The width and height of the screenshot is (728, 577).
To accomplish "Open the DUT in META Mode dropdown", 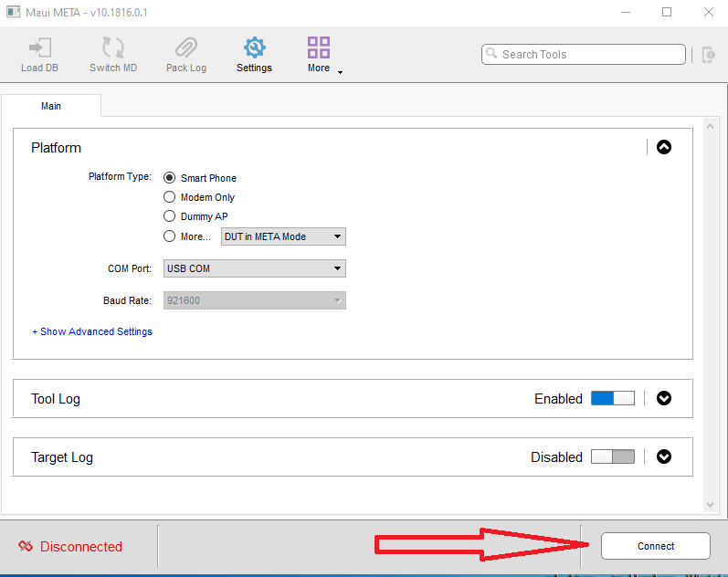I will 283,236.
